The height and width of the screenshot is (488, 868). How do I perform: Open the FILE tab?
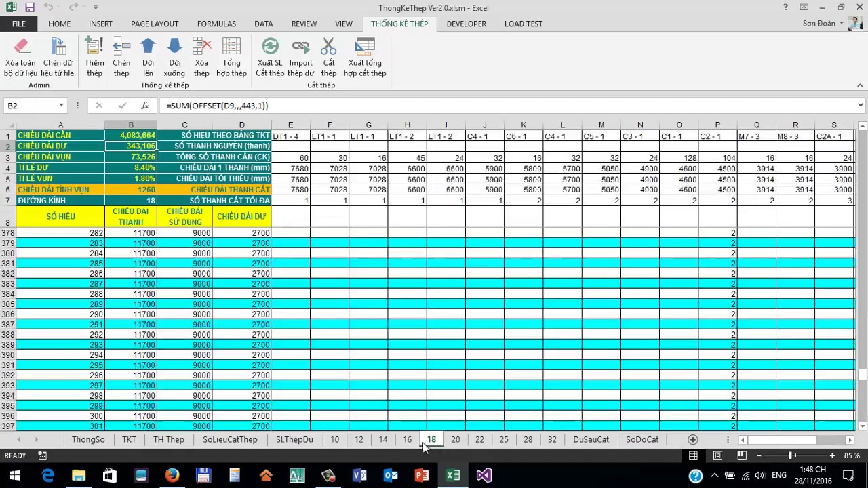click(x=19, y=24)
